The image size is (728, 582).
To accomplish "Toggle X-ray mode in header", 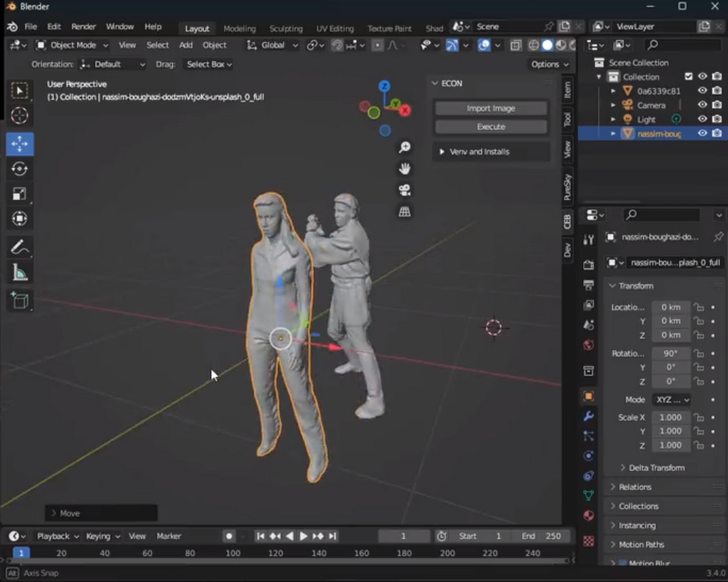I will pyautogui.click(x=515, y=45).
